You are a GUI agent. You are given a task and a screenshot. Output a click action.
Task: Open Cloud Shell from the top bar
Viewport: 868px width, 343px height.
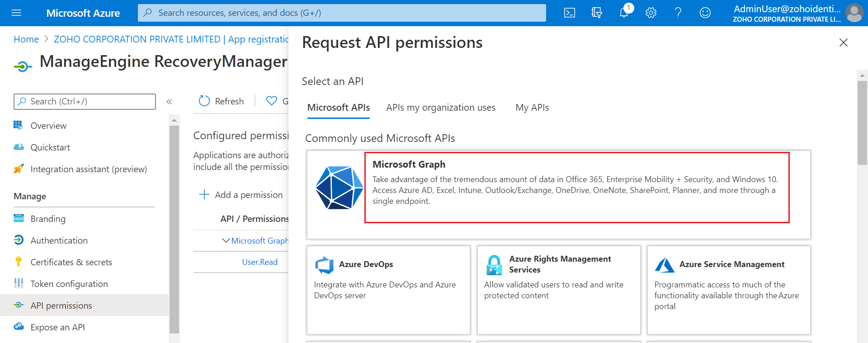coord(570,13)
